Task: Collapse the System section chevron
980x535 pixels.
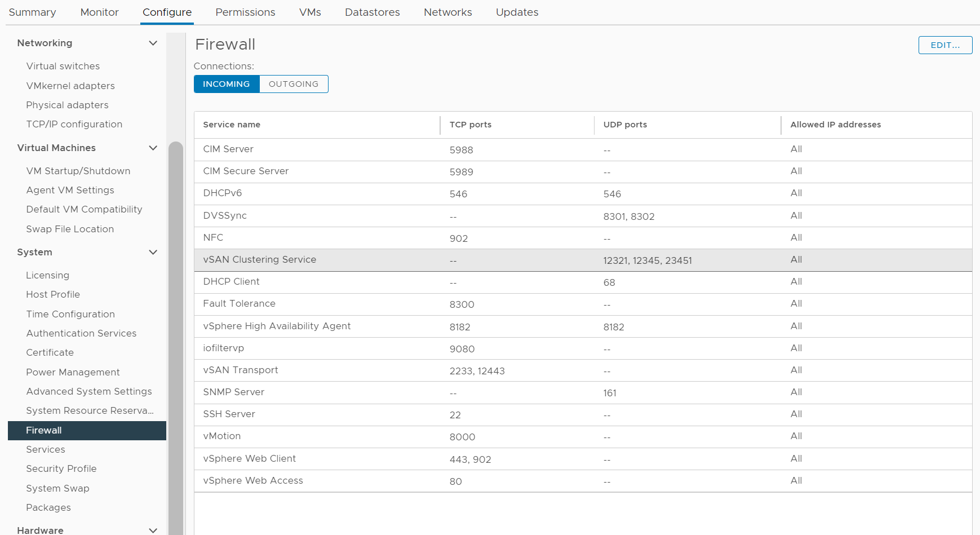Action: tap(153, 253)
